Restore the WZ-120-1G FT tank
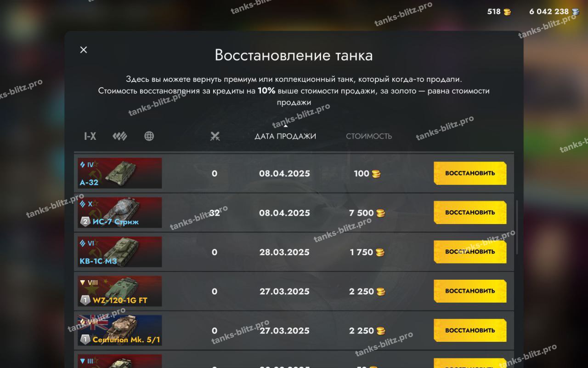Image resolution: width=588 pixels, height=368 pixels. [470, 291]
